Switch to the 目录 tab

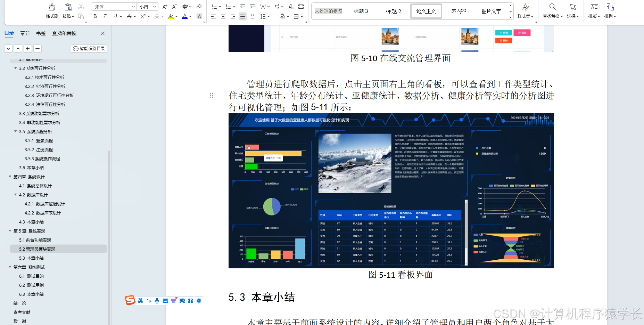coord(9,33)
